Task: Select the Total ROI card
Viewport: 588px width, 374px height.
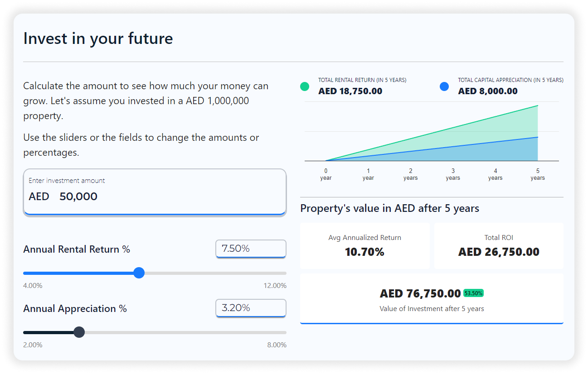Action: coord(499,246)
